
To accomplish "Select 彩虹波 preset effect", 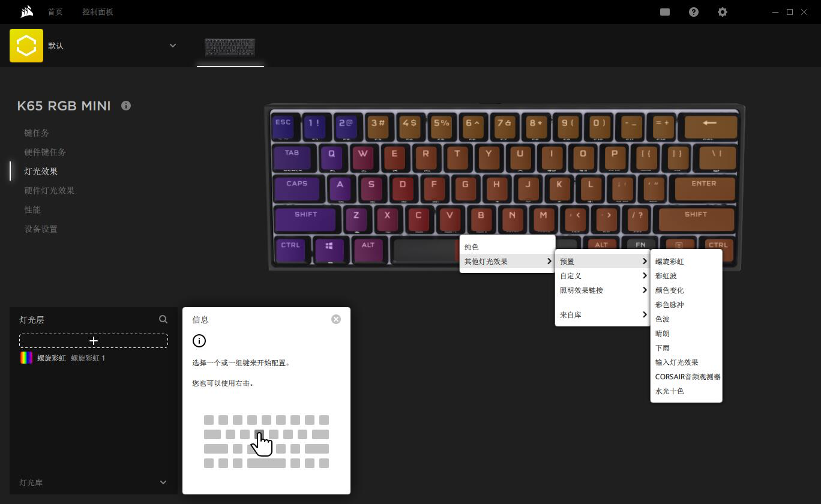I will click(666, 276).
